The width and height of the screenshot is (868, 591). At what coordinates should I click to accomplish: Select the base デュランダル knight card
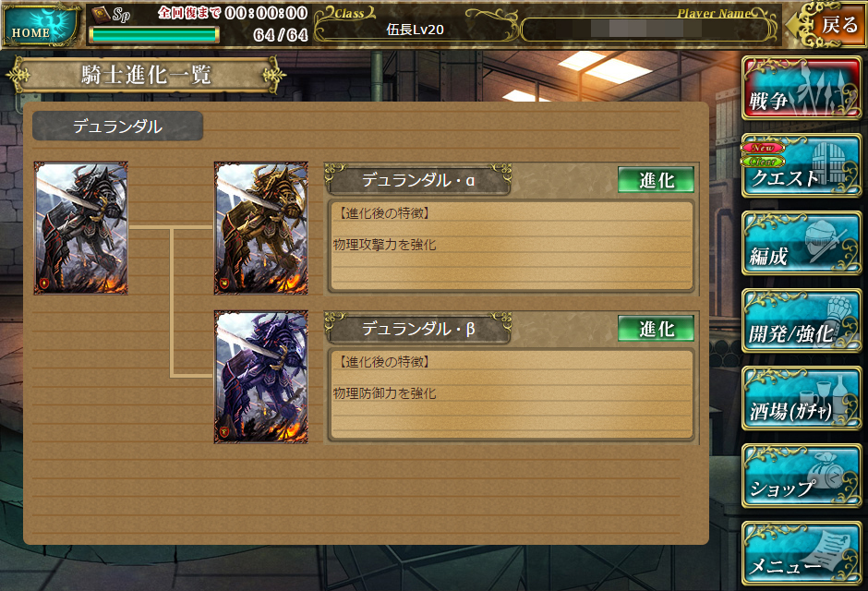tap(81, 228)
